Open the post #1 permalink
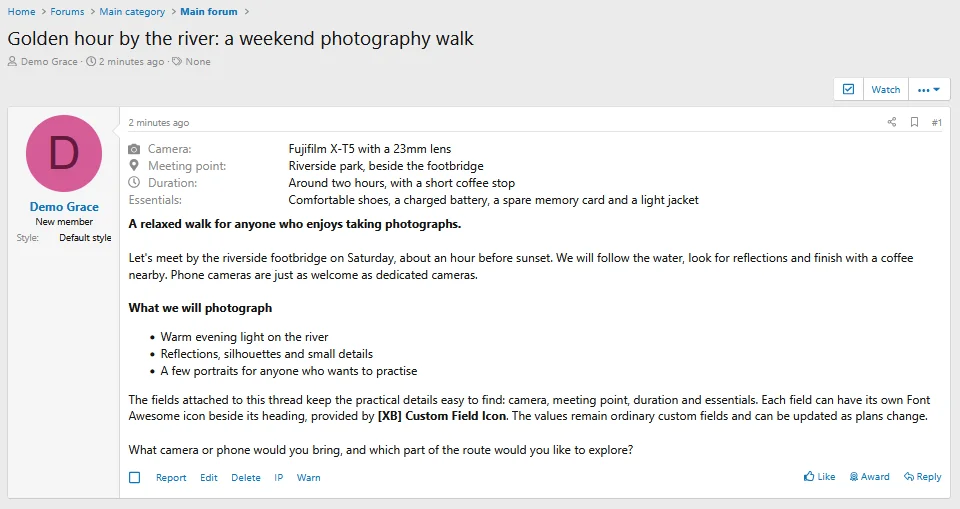 [937, 123]
